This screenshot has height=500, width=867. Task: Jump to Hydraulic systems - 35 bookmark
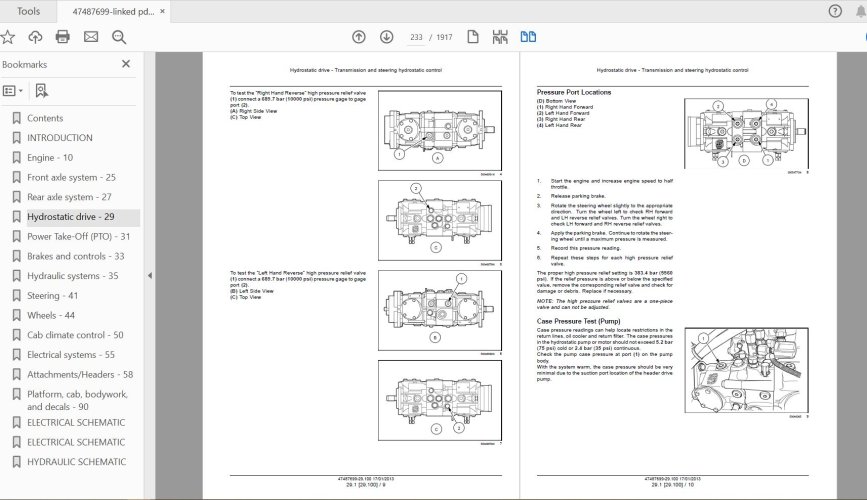pyautogui.click(x=72, y=275)
